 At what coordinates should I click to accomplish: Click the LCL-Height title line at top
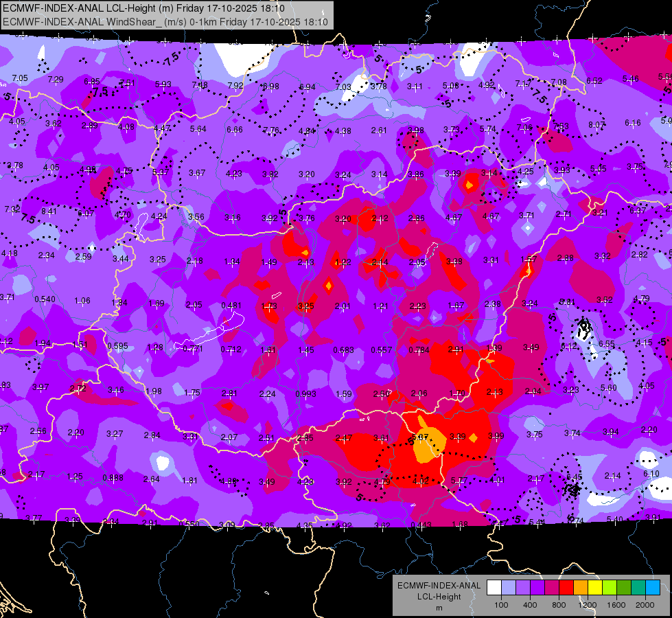(143, 8)
